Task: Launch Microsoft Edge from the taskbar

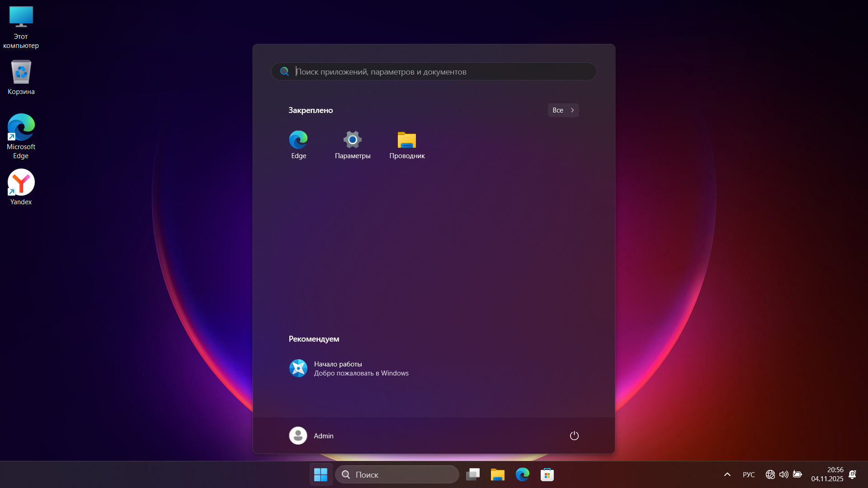Action: (x=523, y=474)
